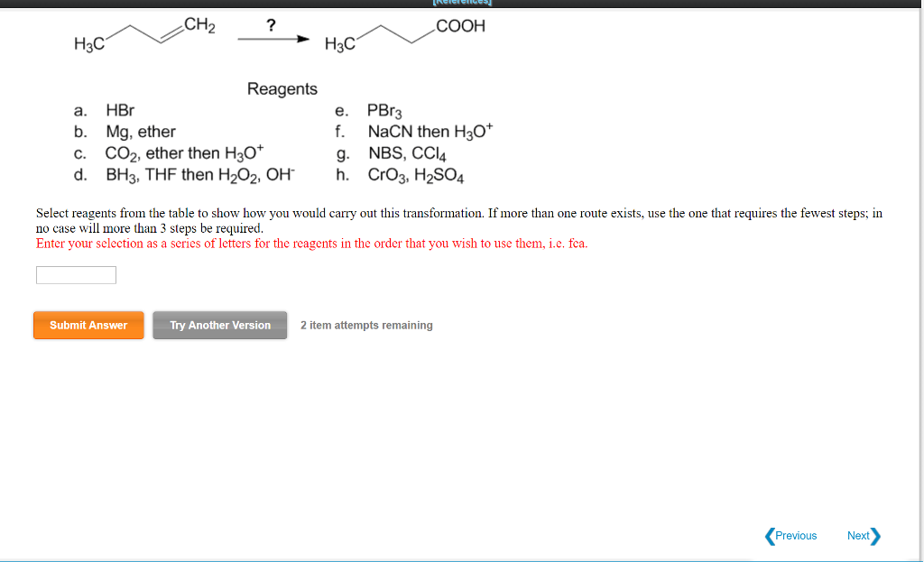
Task: Click the attempts remaining status text
Action: click(x=365, y=325)
